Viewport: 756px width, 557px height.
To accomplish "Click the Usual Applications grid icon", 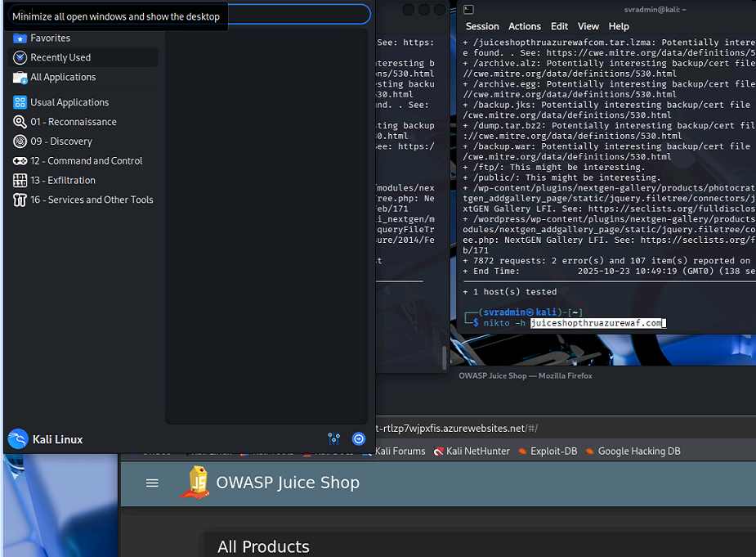I will click(x=20, y=102).
